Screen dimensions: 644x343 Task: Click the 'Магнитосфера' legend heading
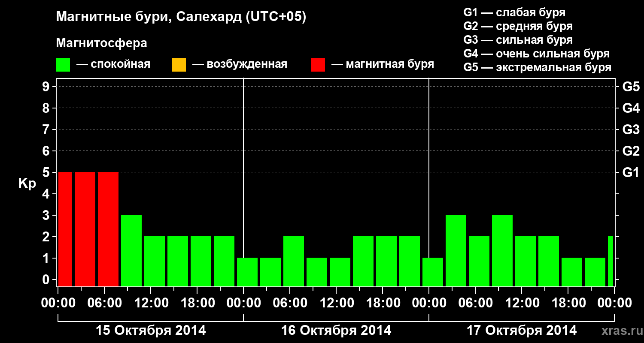(102, 43)
